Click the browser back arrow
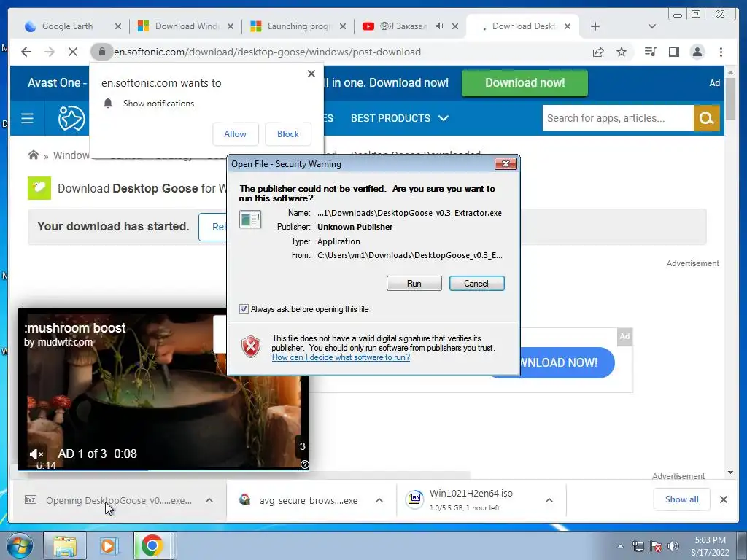The width and height of the screenshot is (747, 560). click(x=26, y=52)
